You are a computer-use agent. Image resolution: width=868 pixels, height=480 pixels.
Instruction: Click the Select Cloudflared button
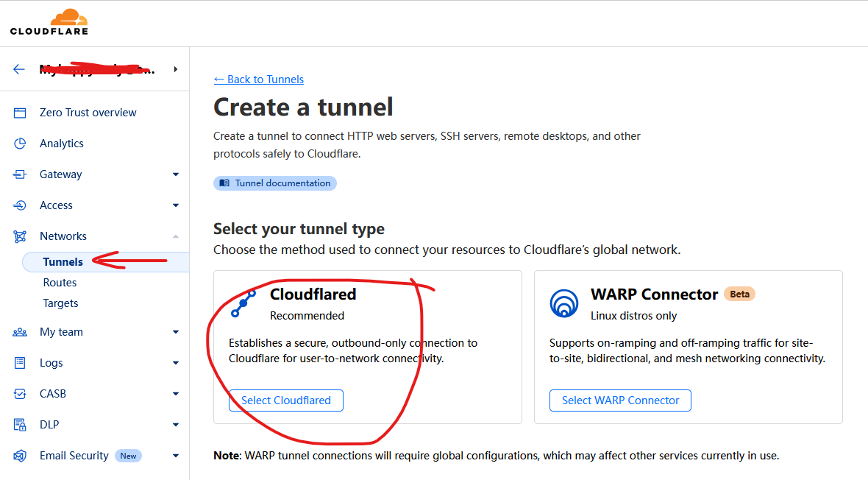286,400
